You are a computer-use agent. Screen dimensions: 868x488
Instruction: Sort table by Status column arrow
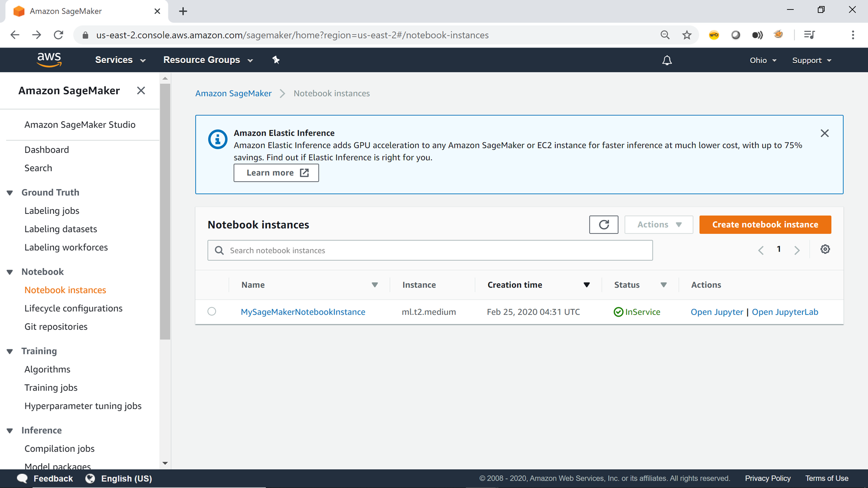(x=663, y=285)
